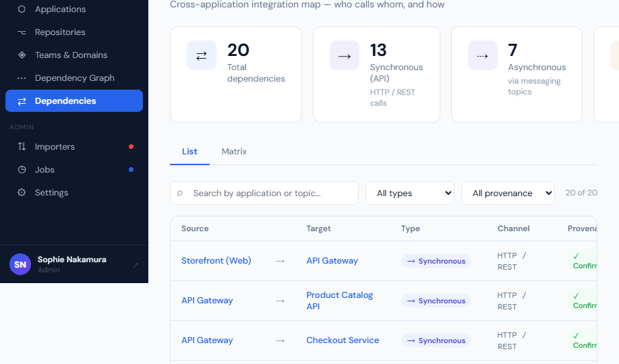Click the Applications hexagon icon in sidebar

coord(22,9)
